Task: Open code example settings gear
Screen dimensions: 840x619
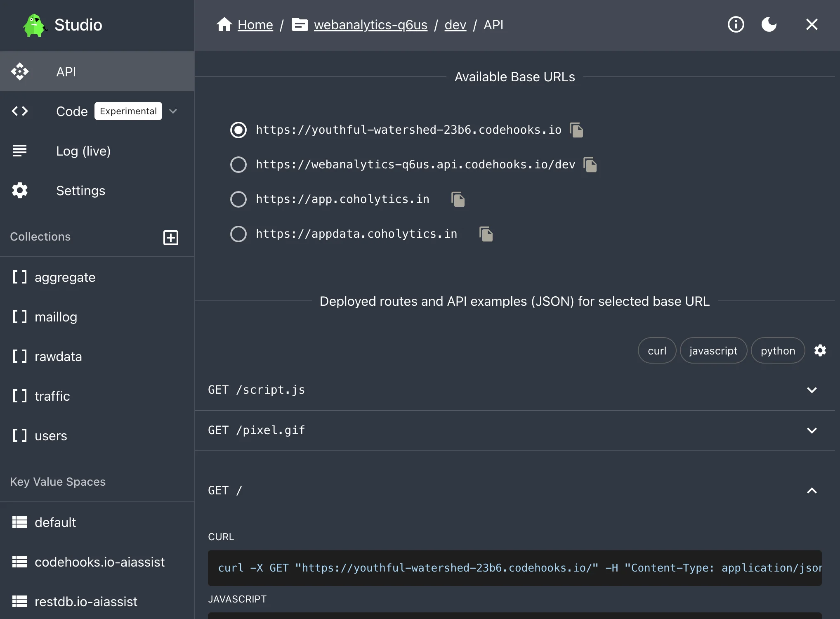Action: [x=820, y=350]
